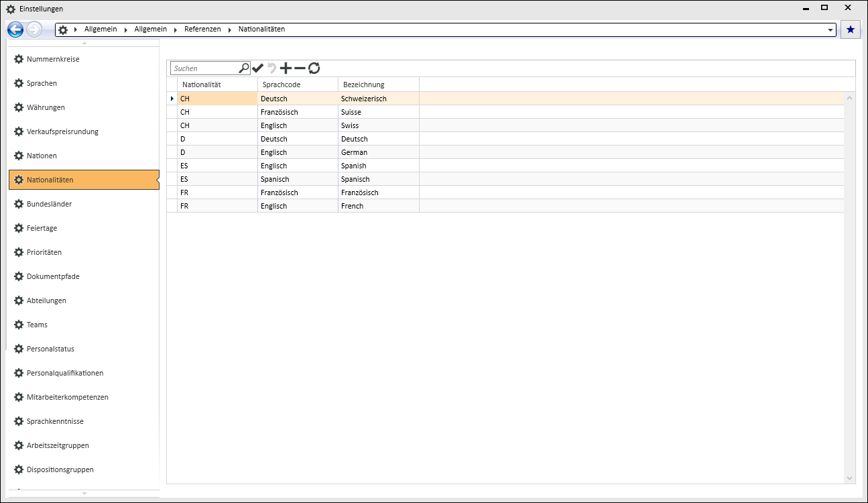Click gear icon next to Teams
The height and width of the screenshot is (503, 868).
click(x=19, y=325)
